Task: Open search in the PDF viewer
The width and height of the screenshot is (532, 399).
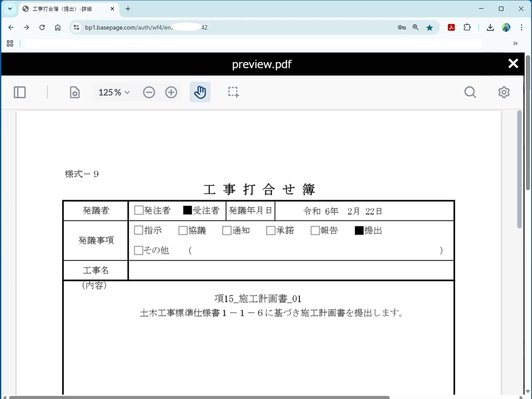Action: click(470, 92)
